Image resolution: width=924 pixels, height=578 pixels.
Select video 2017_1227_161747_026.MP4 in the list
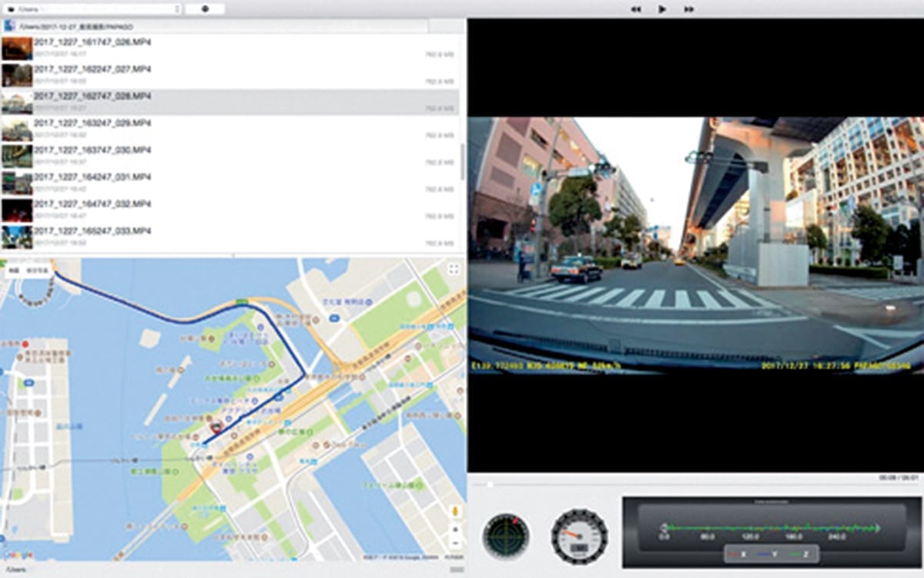(x=92, y=42)
